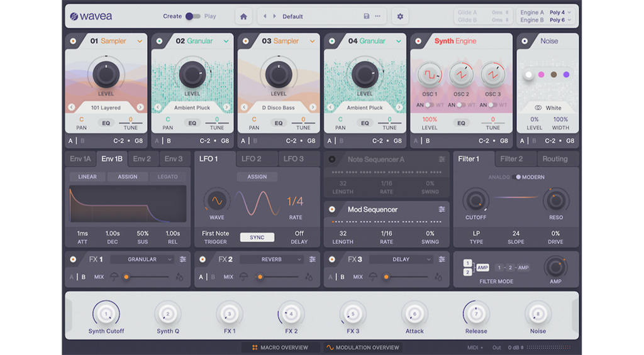Image resolution: width=644 pixels, height=355 pixels.
Task: Toggle power for 02 Granular layer
Action: 159,41
